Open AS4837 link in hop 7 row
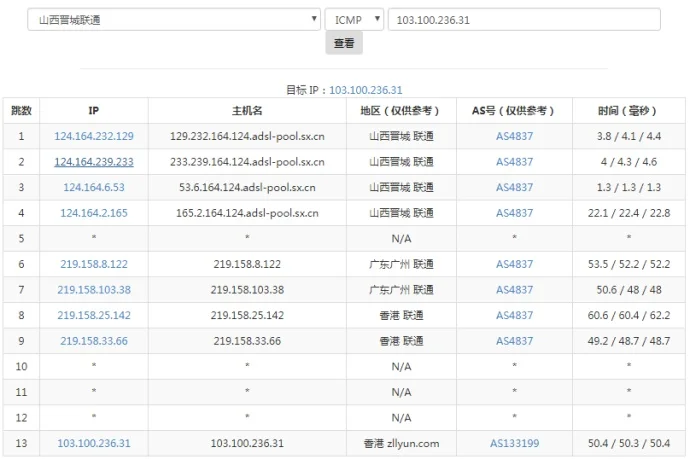690x459 pixels. click(514, 290)
